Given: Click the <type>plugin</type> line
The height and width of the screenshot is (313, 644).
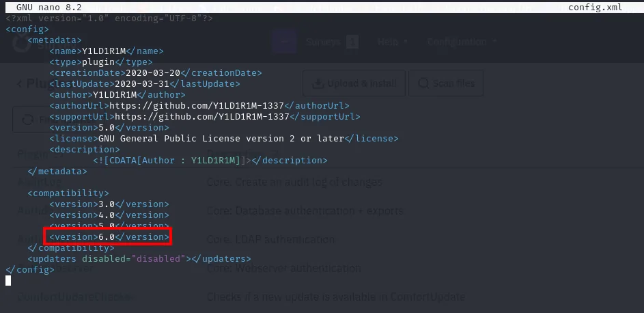Looking at the screenshot, I should pyautogui.click(x=101, y=62).
